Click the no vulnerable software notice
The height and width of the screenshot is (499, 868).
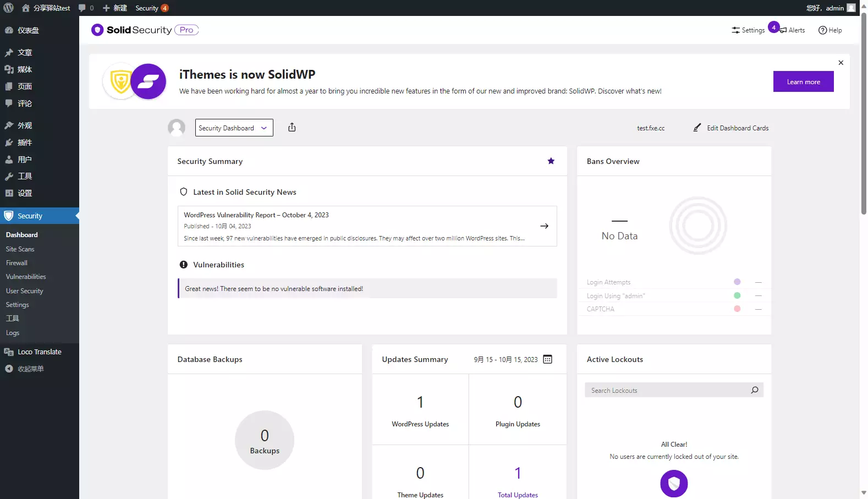pyautogui.click(x=367, y=288)
